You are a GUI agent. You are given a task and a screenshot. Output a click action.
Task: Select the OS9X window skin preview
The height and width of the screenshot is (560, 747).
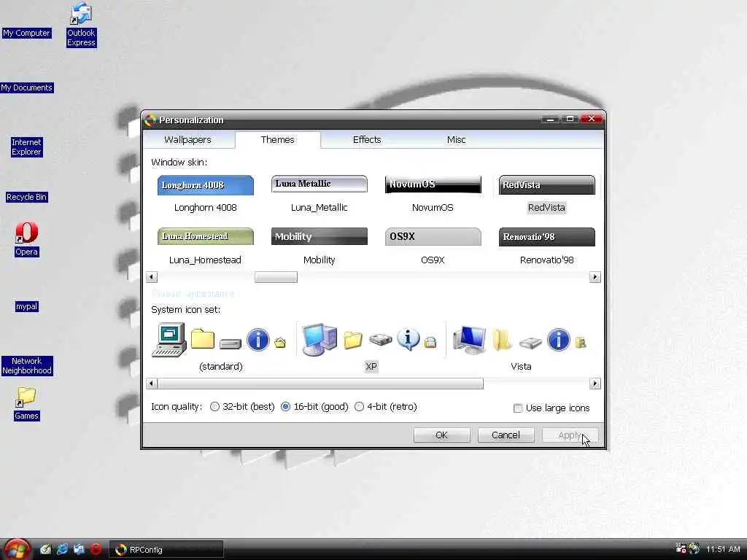coord(433,237)
